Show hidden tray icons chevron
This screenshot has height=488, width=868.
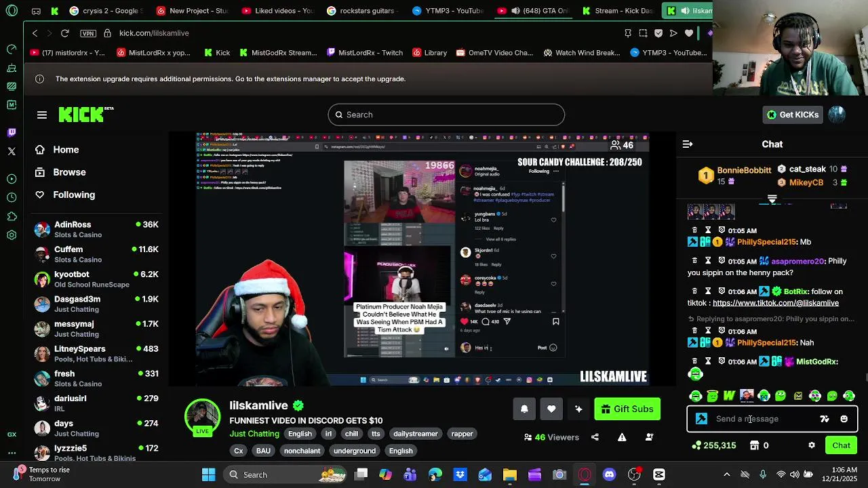click(726, 474)
